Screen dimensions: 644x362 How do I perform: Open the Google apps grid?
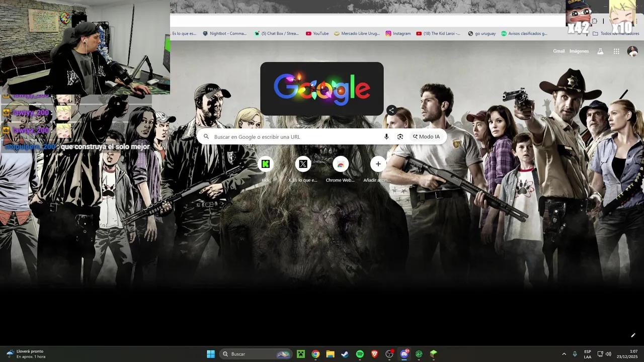click(x=616, y=51)
